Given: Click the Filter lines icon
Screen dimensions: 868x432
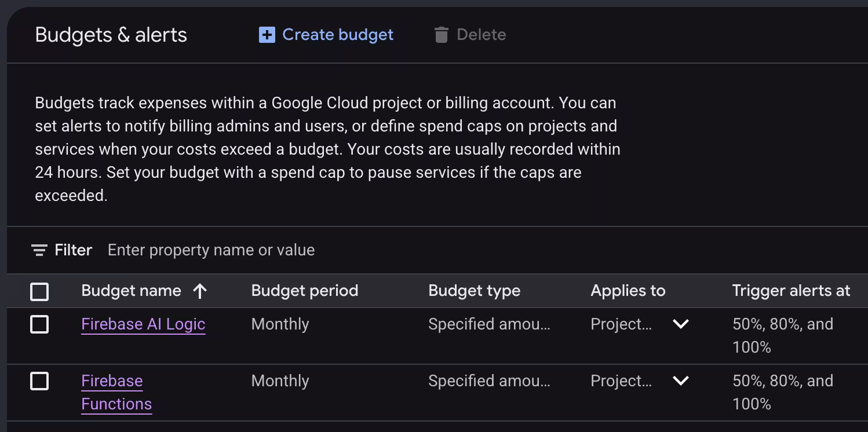Looking at the screenshot, I should click(39, 250).
